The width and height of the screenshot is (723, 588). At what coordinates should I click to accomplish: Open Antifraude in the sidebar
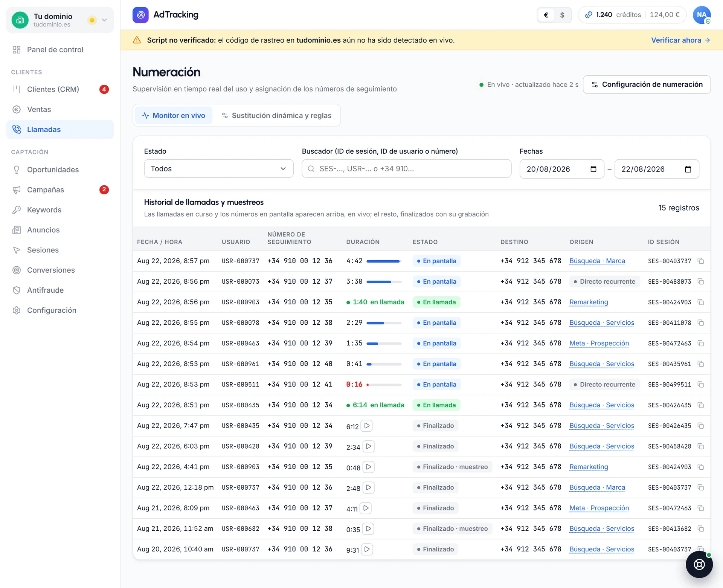click(60, 290)
